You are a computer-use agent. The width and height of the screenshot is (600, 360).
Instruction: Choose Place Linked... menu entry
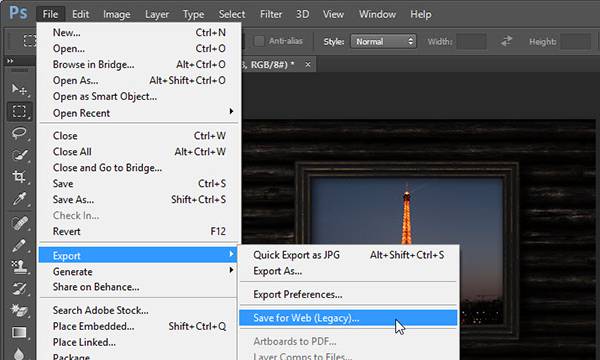139,342
